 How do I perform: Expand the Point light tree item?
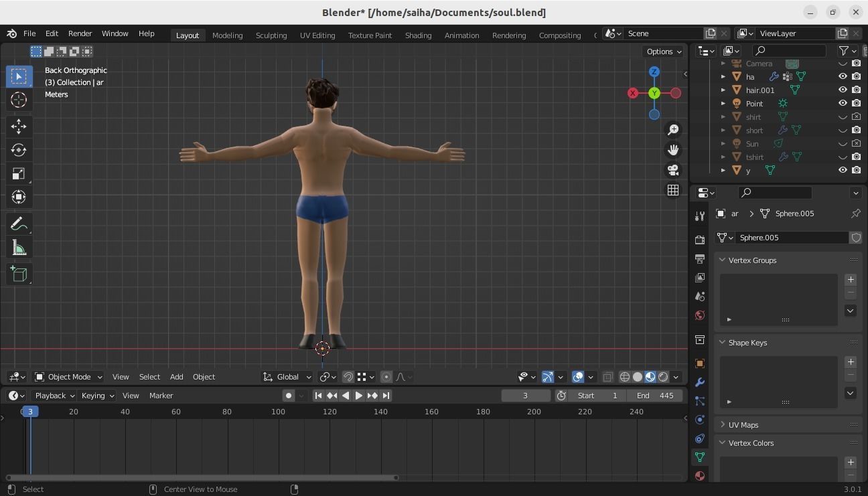tap(723, 103)
